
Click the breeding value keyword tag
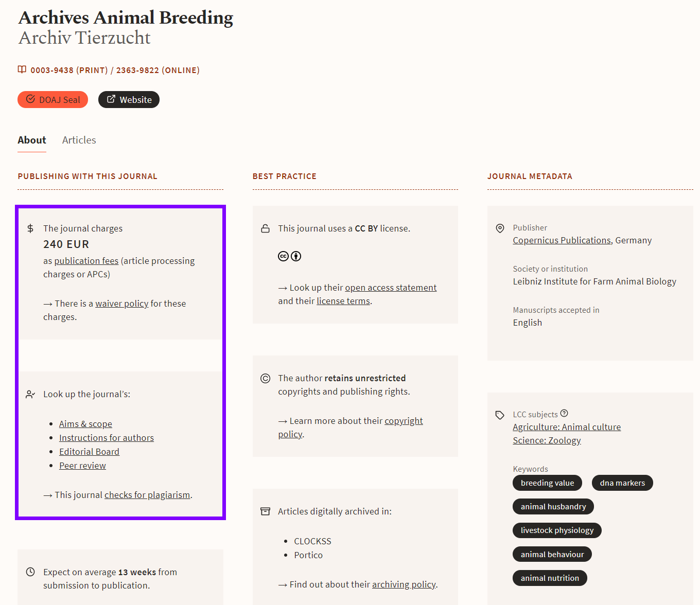547,483
